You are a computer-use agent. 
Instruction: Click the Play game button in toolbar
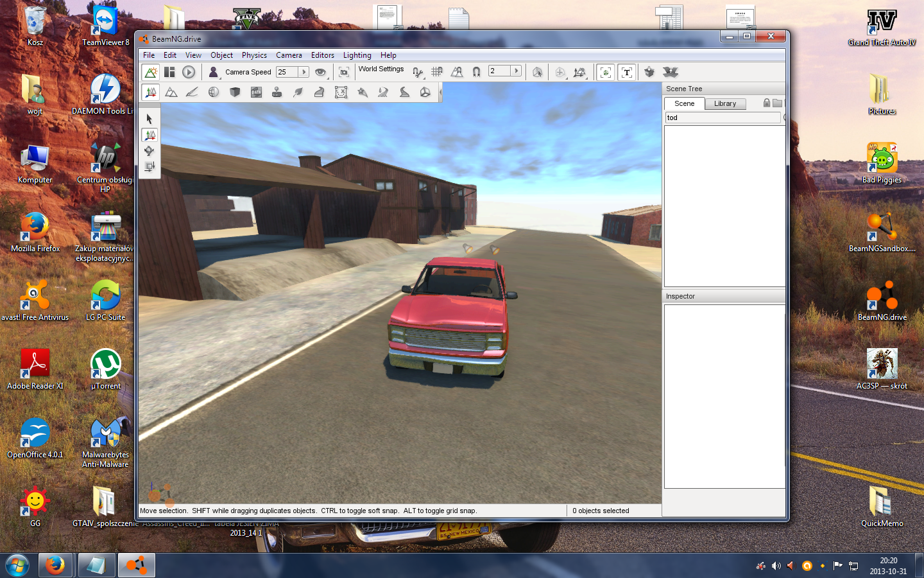click(x=189, y=72)
